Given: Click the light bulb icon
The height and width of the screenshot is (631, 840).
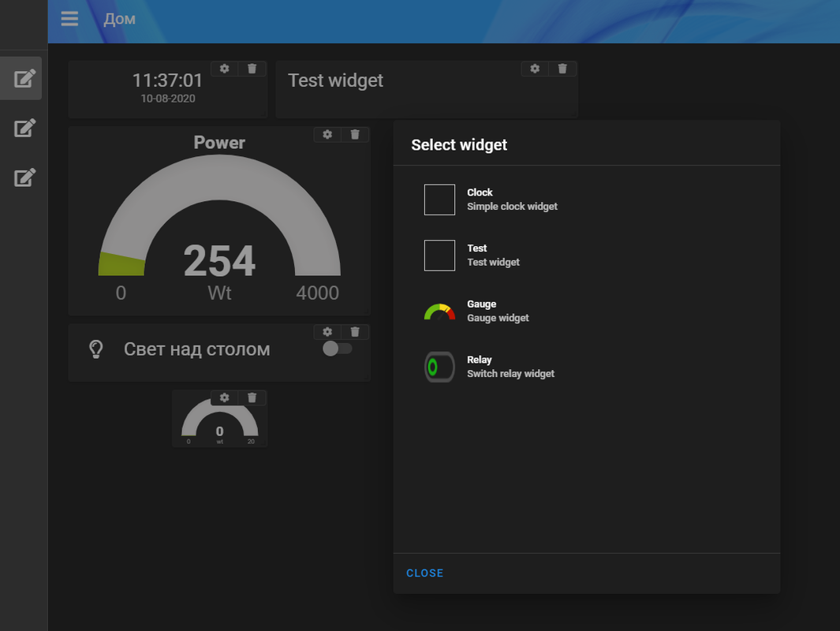Looking at the screenshot, I should (x=96, y=349).
